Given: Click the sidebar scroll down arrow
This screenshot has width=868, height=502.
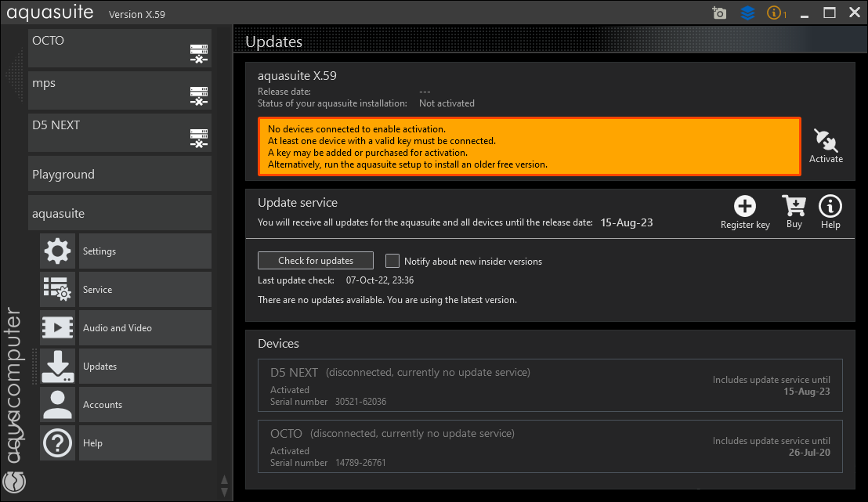Looking at the screenshot, I should point(224,492).
